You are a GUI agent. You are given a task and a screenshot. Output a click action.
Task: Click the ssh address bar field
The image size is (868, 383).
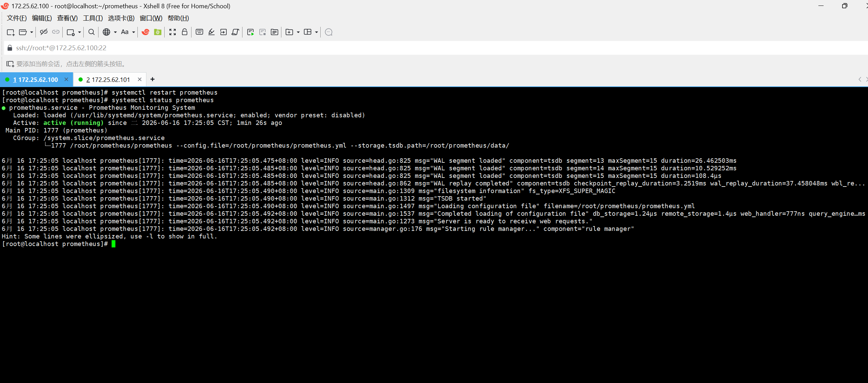[x=435, y=48]
